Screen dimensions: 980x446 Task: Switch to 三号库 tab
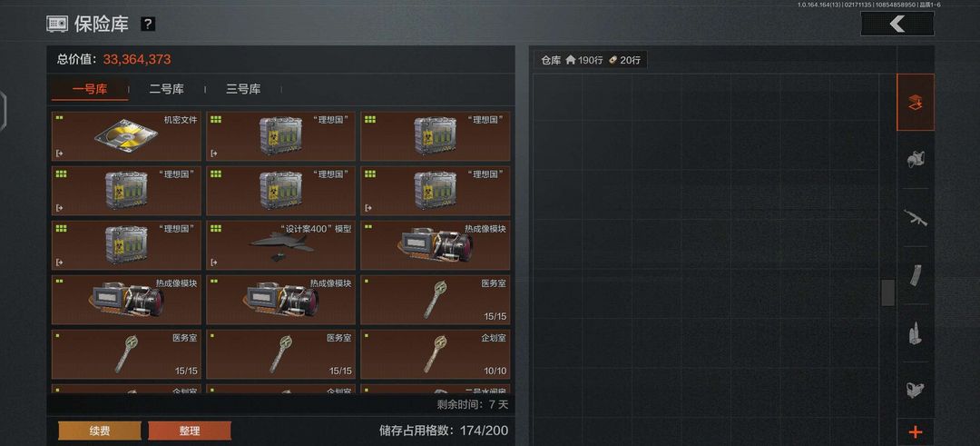(243, 89)
